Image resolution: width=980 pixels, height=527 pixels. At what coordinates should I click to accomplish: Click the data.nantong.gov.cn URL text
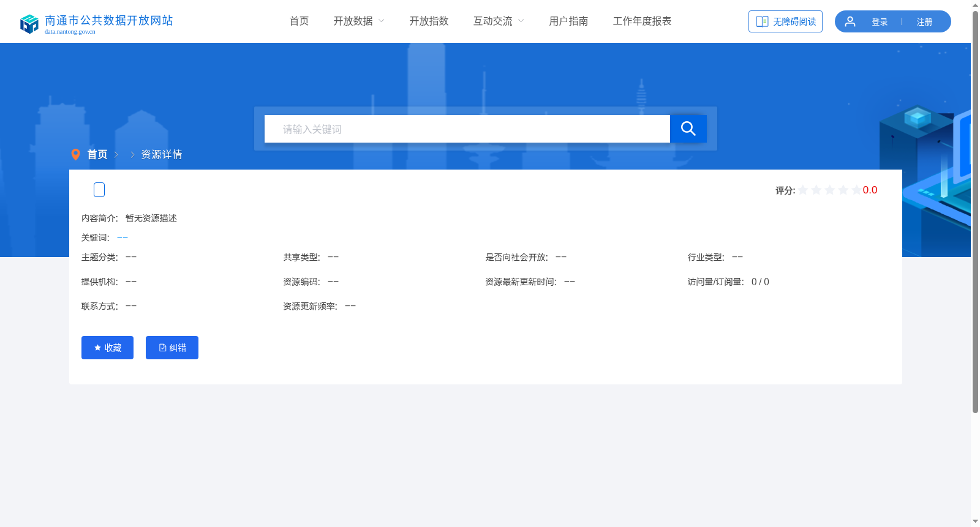(70, 32)
